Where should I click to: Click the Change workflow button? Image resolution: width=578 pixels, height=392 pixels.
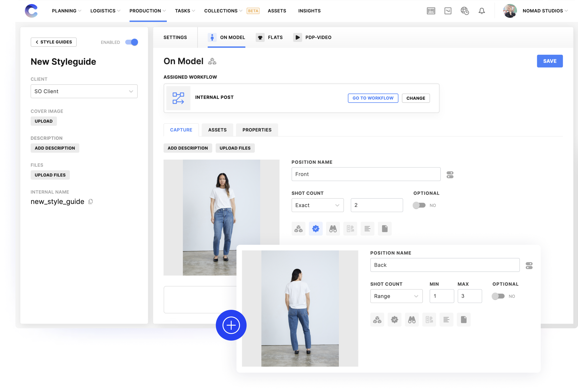point(416,98)
